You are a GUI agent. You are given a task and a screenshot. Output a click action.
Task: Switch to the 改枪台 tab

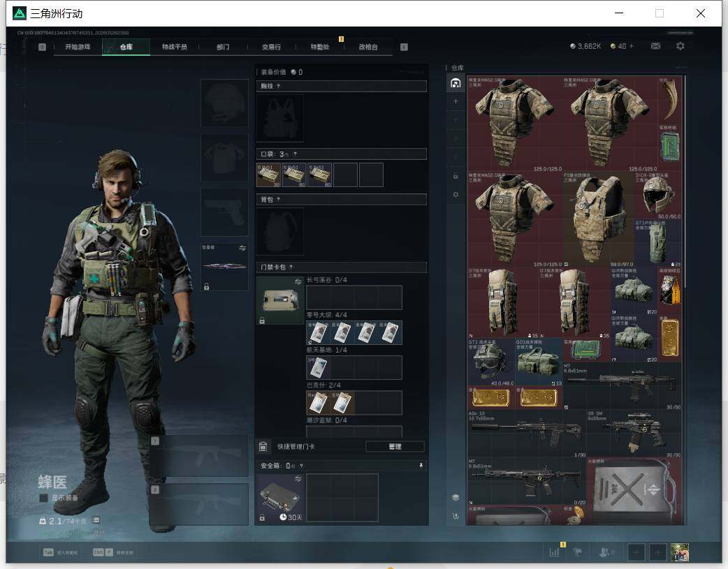368,47
